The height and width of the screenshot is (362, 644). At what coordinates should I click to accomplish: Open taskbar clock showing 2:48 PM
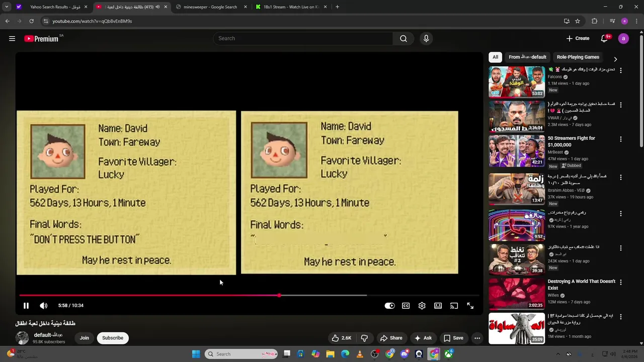point(629,354)
